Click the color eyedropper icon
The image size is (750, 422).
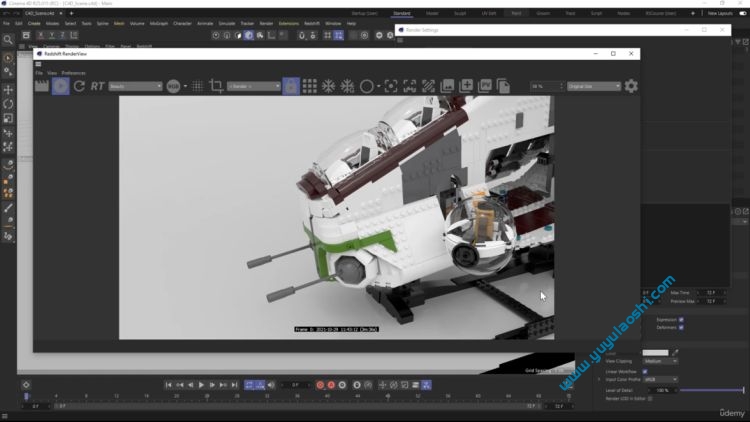(x=675, y=353)
